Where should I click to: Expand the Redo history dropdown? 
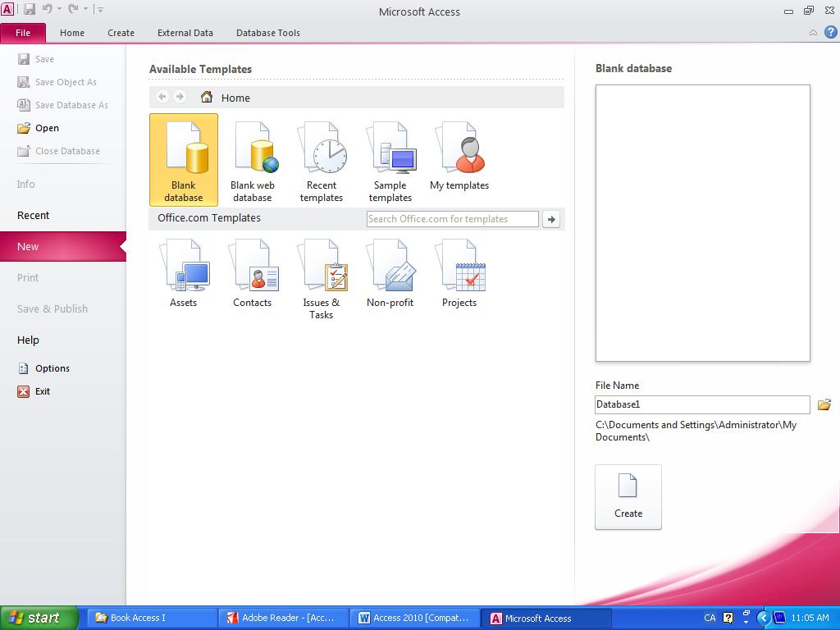85,9
